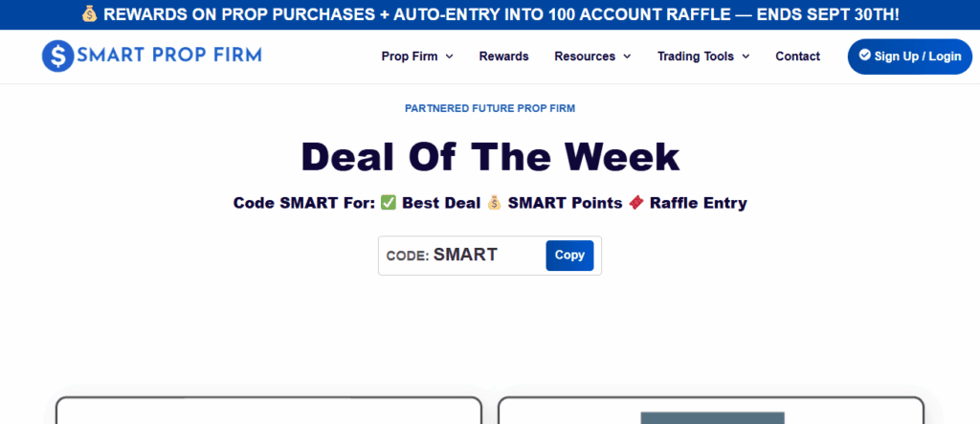Viewport: 980px width, 424px height.
Task: Click the Deal Of The Week heading
Action: click(490, 157)
